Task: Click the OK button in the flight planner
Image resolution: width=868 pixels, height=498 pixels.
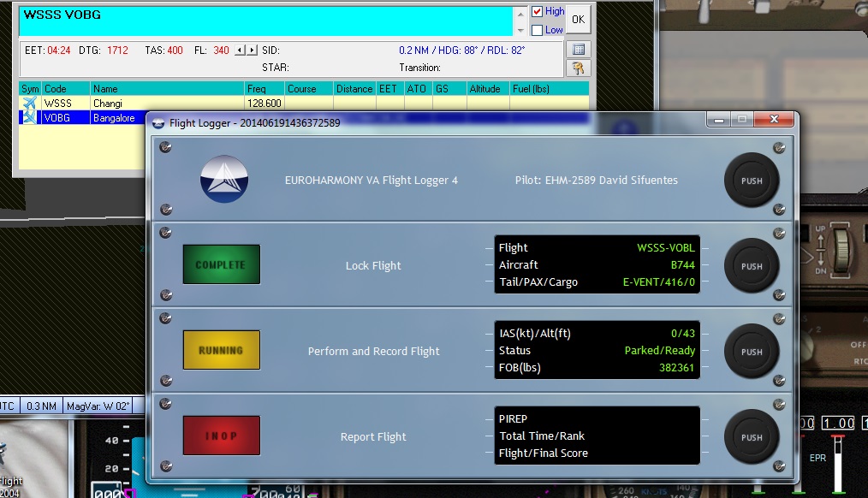Action: (579, 20)
